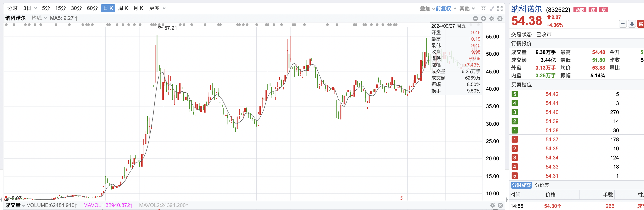Click the price alert bell icon
Screen dimensions: 644x210
point(632,24)
